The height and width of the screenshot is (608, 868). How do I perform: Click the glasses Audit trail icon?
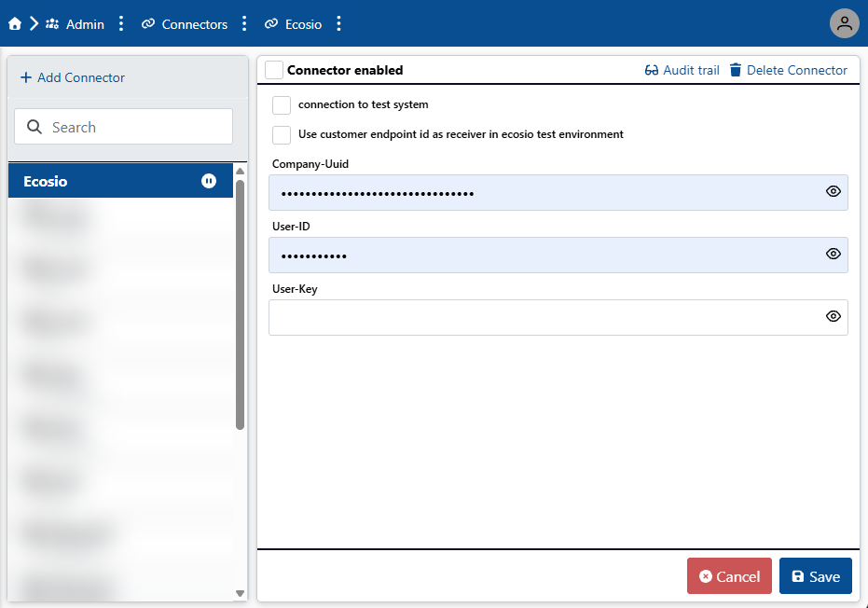652,70
